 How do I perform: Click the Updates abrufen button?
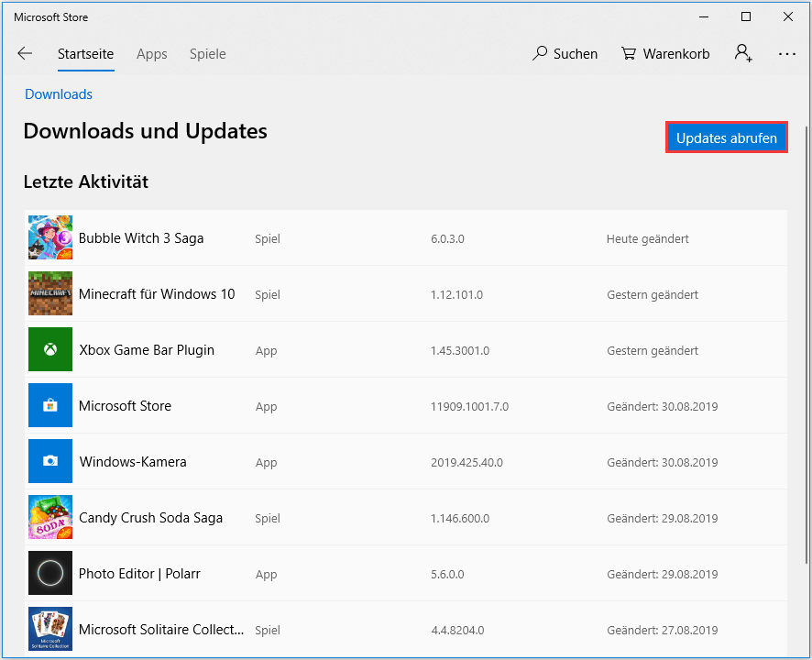[727, 137]
